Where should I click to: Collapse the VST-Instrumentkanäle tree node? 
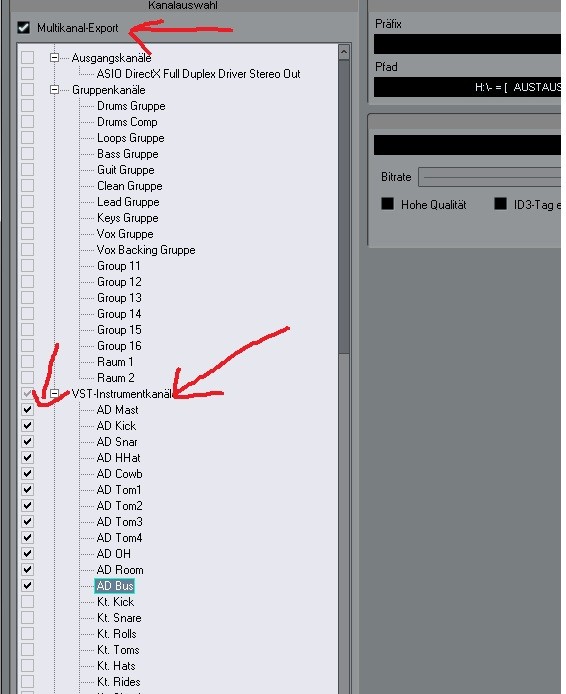(x=54, y=393)
